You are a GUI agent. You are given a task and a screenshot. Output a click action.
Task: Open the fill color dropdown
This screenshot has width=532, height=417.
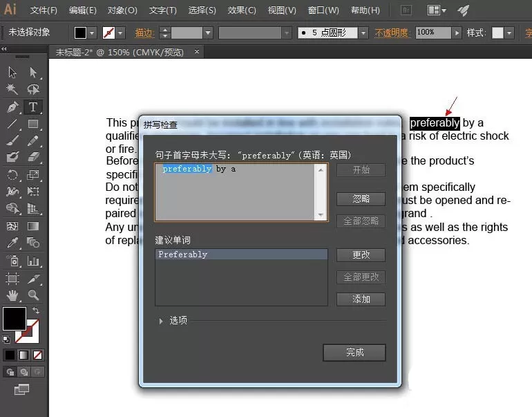point(92,33)
